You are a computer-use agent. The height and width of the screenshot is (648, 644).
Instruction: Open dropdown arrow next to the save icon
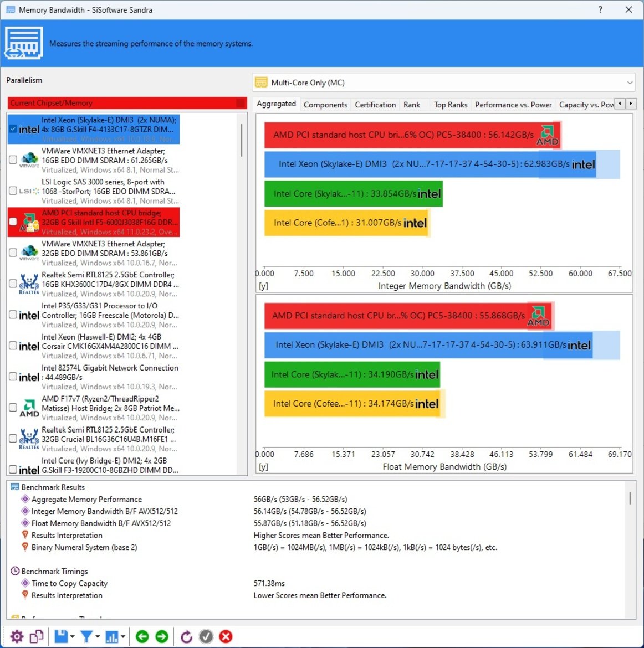pos(73,637)
